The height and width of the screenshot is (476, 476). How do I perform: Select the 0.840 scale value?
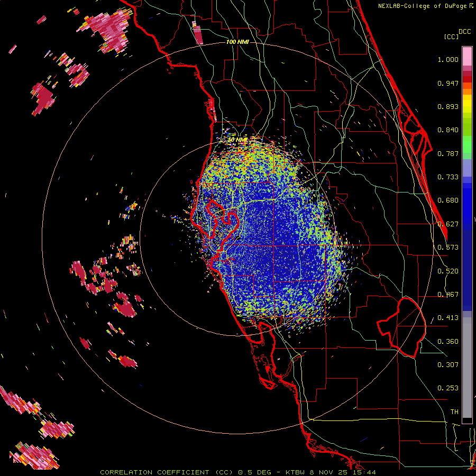(448, 130)
